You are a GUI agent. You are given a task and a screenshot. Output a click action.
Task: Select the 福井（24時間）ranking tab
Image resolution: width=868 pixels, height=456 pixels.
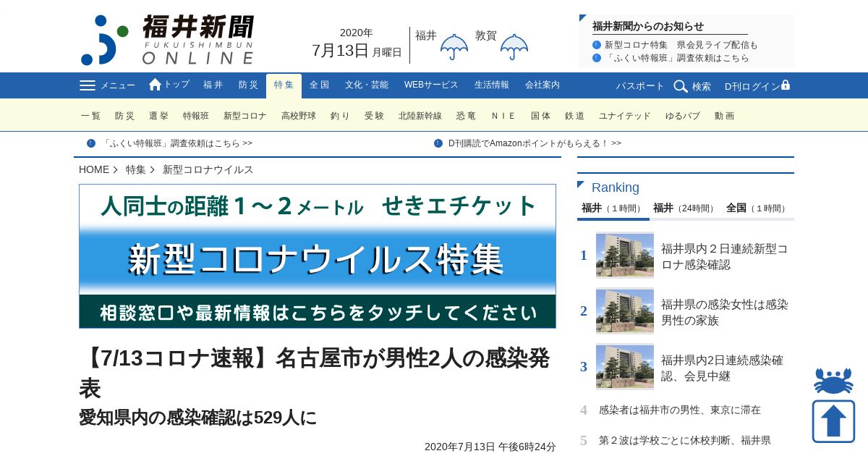[686, 208]
